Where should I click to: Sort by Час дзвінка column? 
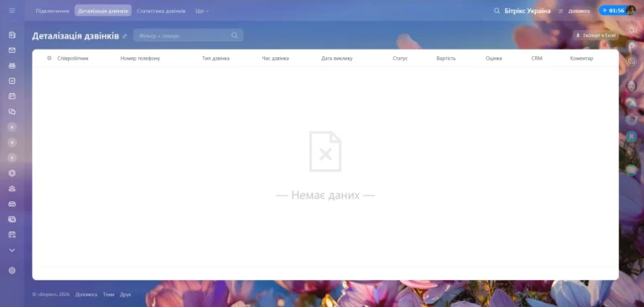tap(275, 59)
